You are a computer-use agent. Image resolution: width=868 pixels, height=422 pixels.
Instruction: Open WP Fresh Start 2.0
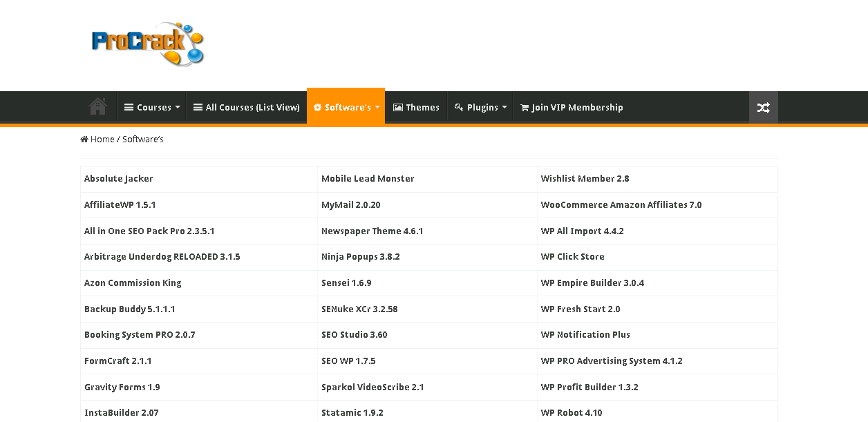(581, 309)
